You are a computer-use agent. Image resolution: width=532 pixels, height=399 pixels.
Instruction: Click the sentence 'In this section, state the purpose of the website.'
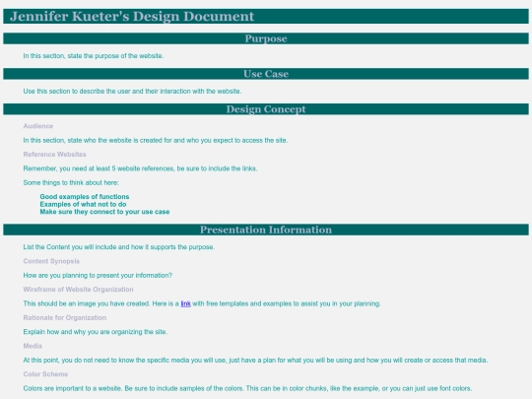pyautogui.click(x=94, y=56)
